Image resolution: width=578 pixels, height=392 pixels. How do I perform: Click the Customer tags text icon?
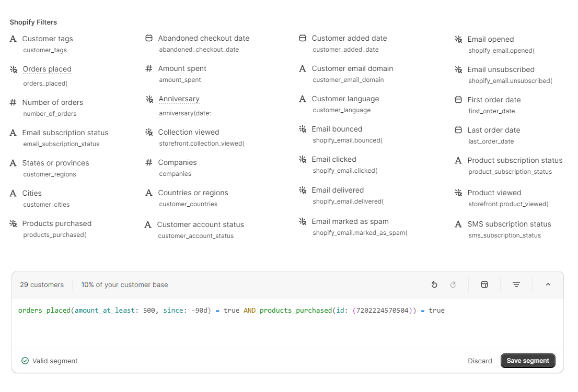click(13, 39)
